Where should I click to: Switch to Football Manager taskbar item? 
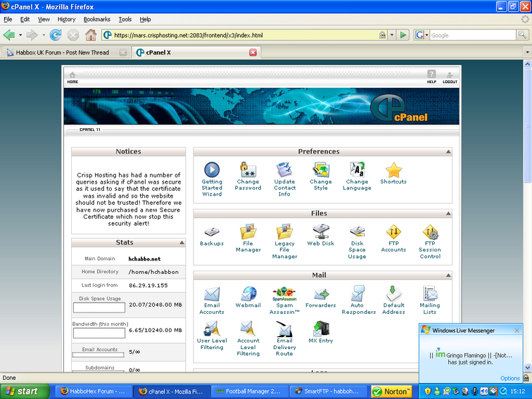point(250,392)
